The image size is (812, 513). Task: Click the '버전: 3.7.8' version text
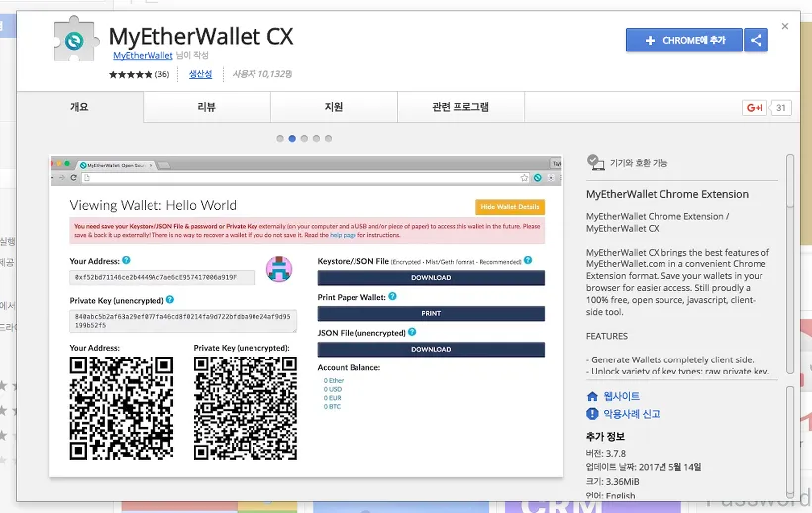pyautogui.click(x=606, y=453)
